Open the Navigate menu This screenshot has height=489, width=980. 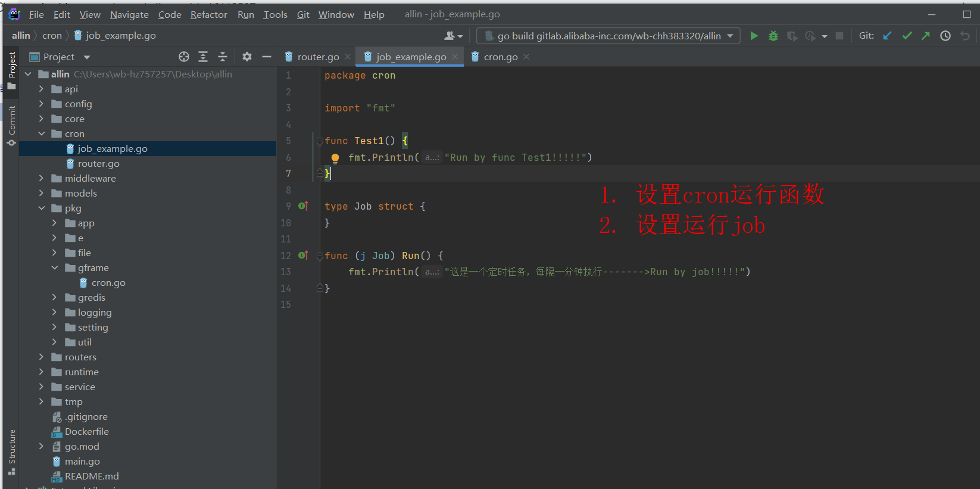129,14
